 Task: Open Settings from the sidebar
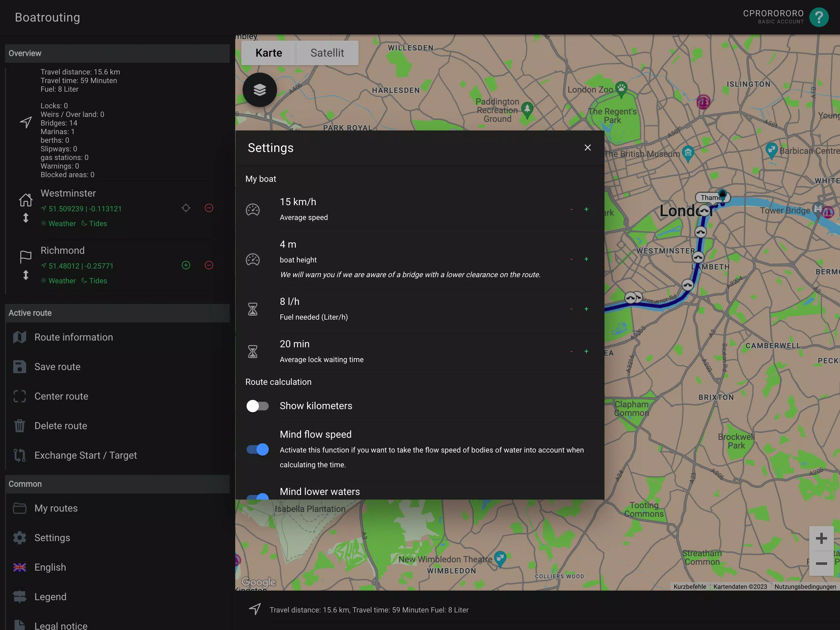[52, 538]
